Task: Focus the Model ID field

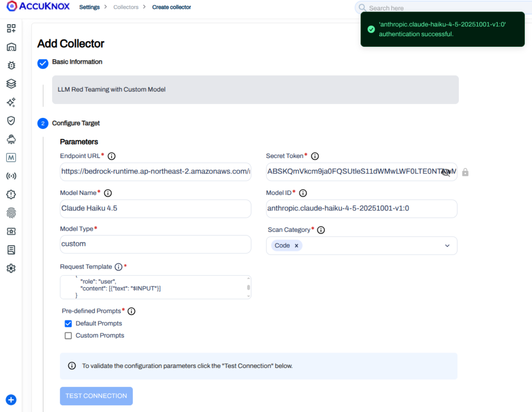Action: click(362, 209)
